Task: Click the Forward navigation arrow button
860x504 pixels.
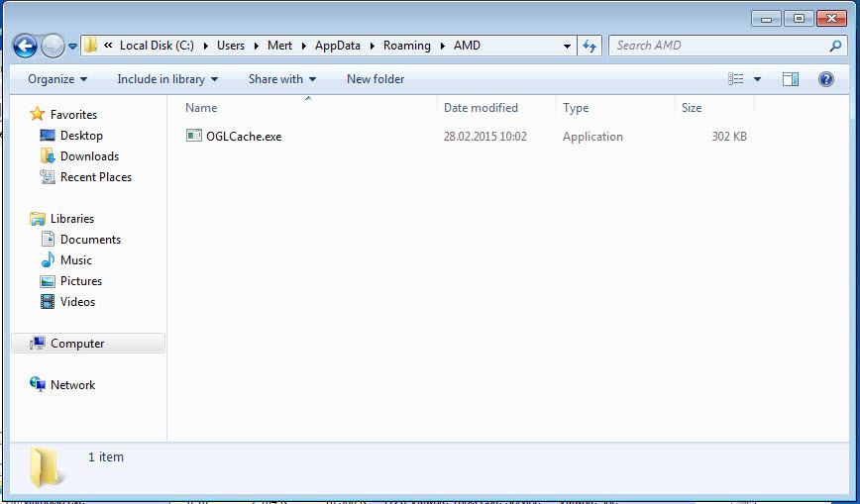Action: tap(53, 46)
